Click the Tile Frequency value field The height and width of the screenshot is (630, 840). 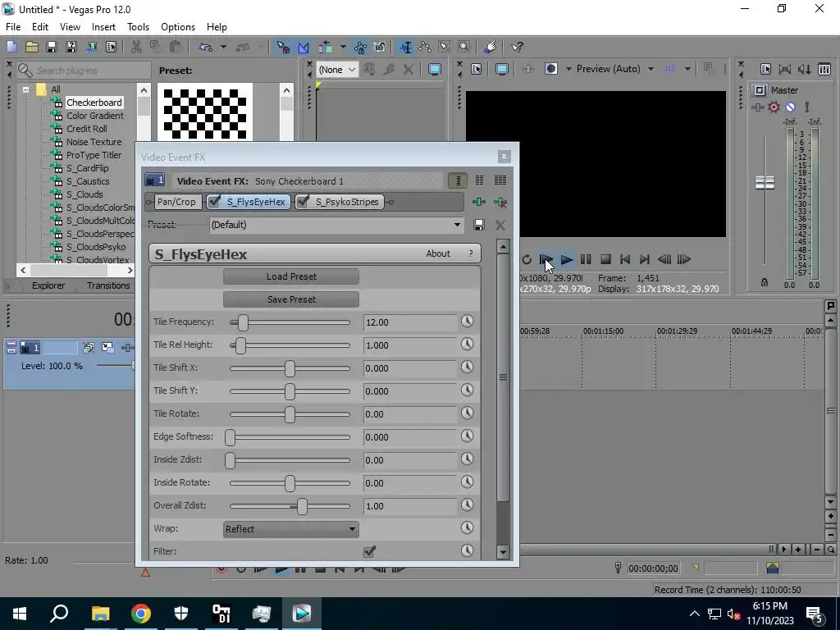click(410, 322)
